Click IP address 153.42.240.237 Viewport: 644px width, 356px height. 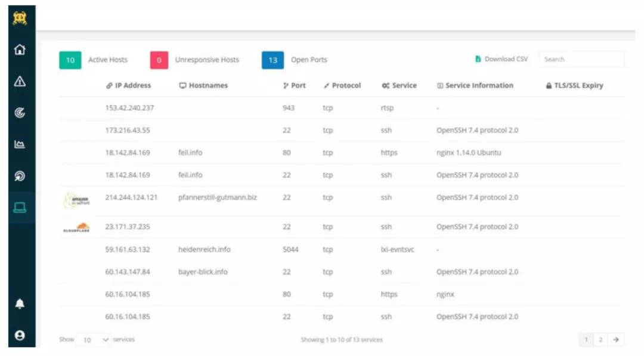(129, 108)
